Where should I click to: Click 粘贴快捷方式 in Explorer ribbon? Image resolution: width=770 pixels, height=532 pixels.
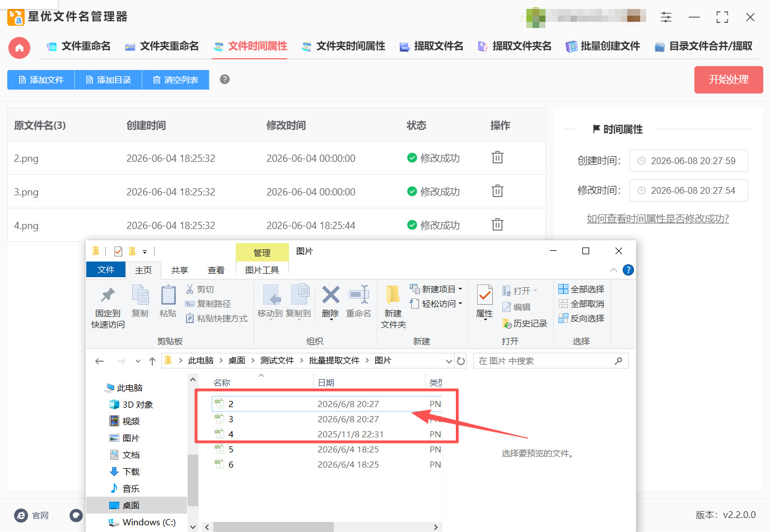coord(217,318)
